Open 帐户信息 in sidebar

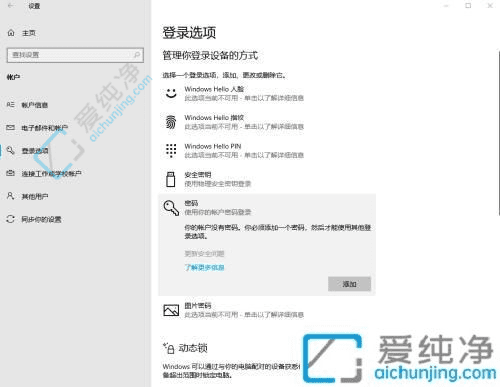point(35,105)
